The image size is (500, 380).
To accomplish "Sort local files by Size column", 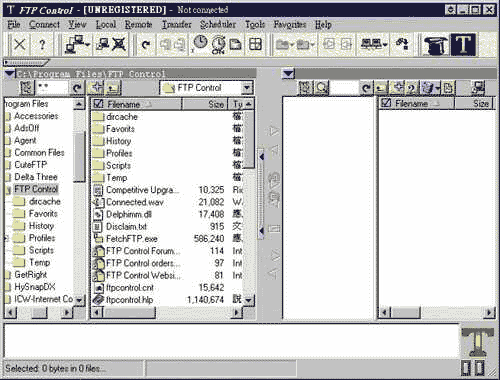I will [x=204, y=104].
